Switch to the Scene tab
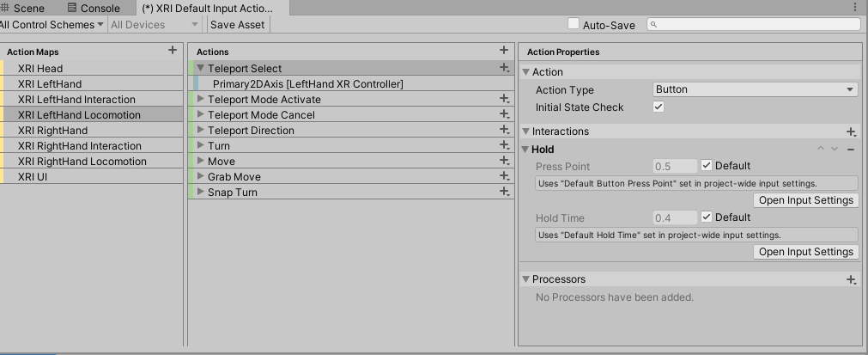 point(23,8)
